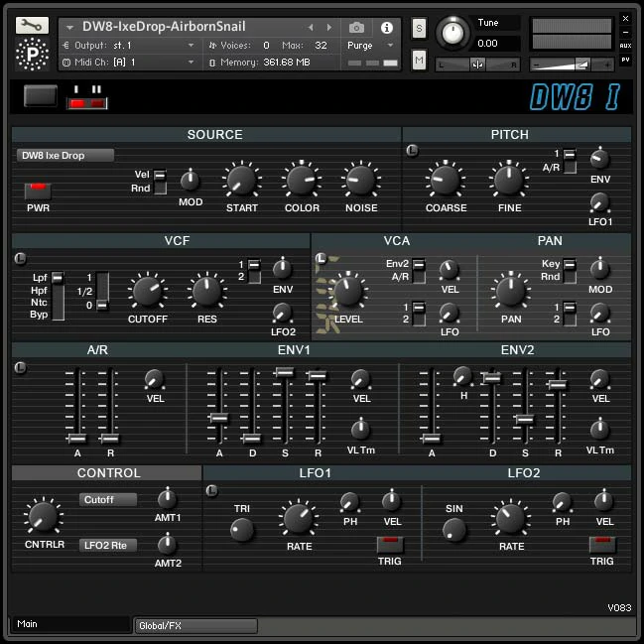Screen dimensions: 644x644
Task: Click the PV button
Action: coord(625,60)
